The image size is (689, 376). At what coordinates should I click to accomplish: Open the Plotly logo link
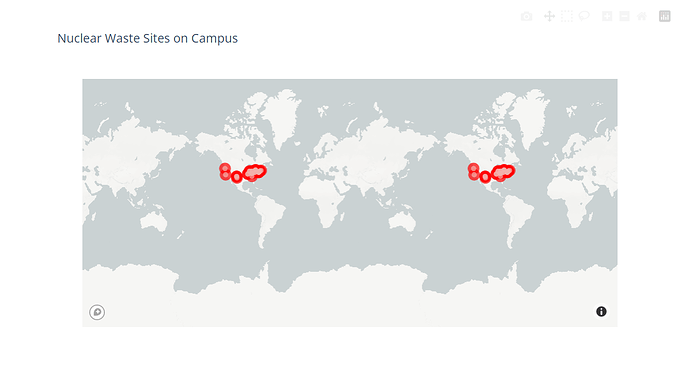pyautogui.click(x=665, y=17)
